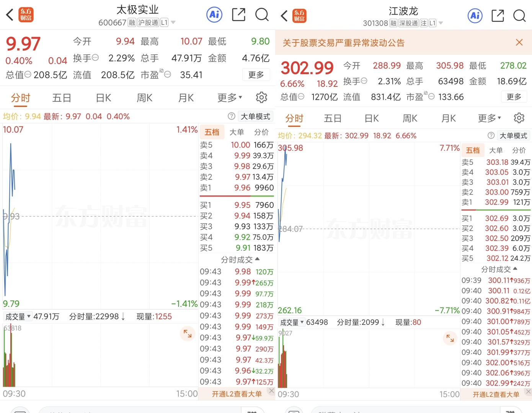Select the 分时 tab for 太极实业
The height and width of the screenshot is (413, 532).
(x=20, y=98)
